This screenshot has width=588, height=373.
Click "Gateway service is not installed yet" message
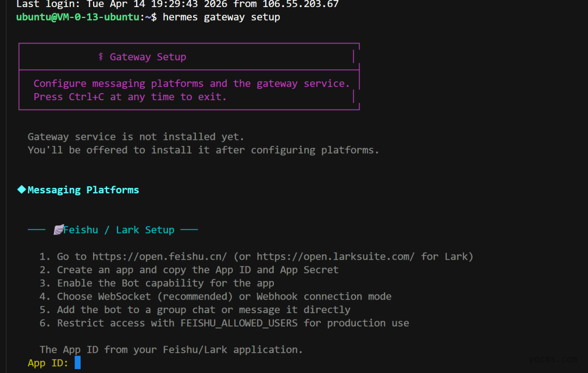(x=136, y=137)
